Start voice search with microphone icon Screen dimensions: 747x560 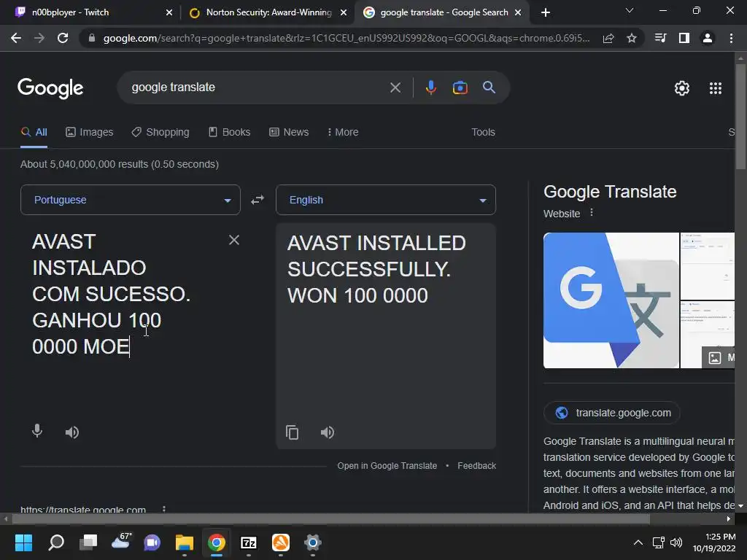click(430, 87)
